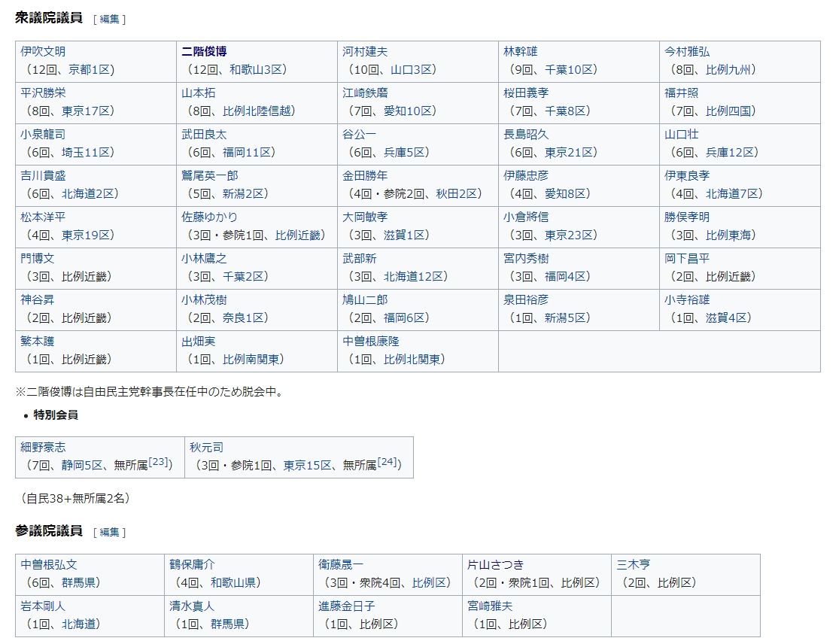The image size is (839, 644).
Task: Open 小泉龍司 article link
Action: [x=43, y=134]
